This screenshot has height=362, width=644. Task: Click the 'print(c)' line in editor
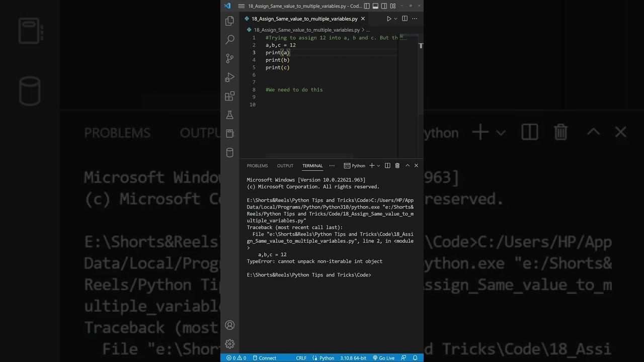click(278, 67)
